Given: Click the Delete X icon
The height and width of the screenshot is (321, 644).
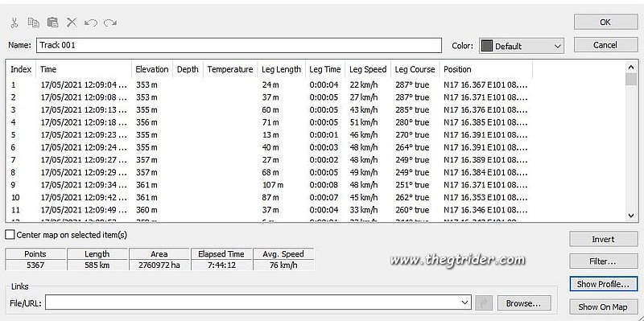Looking at the screenshot, I should [72, 23].
